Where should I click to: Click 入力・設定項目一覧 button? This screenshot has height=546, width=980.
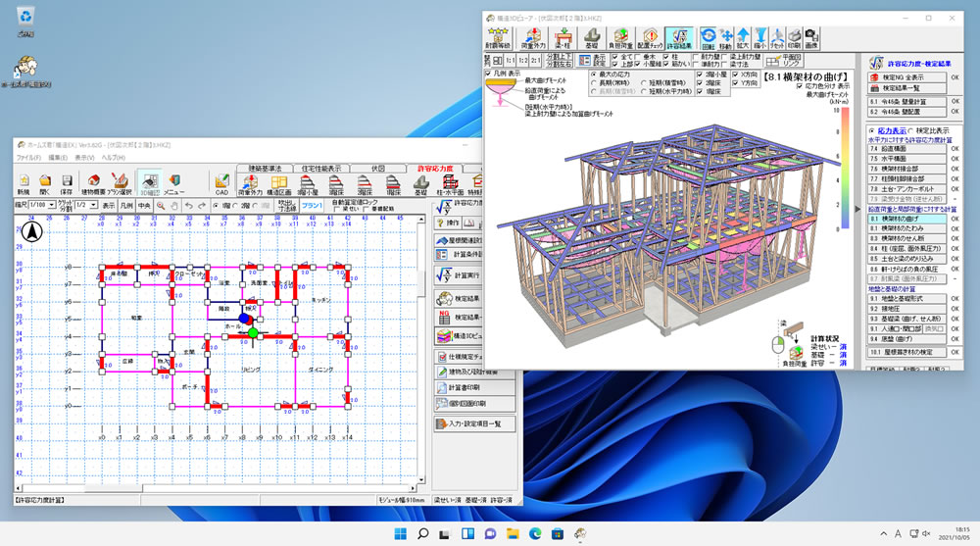pyautogui.click(x=475, y=424)
